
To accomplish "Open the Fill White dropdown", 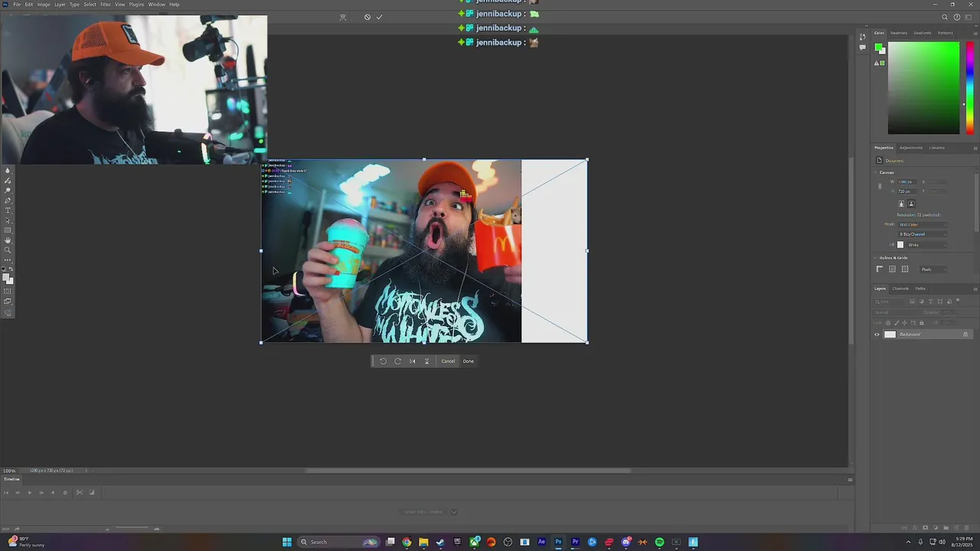I will 927,245.
